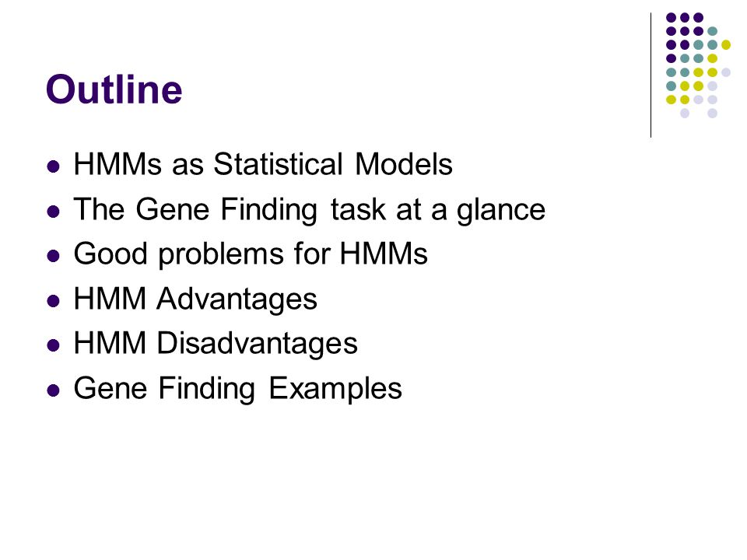Select the HMMs as Statistical Models line
Image resolution: width=747 pixels, height=560 pixels.
point(262,164)
